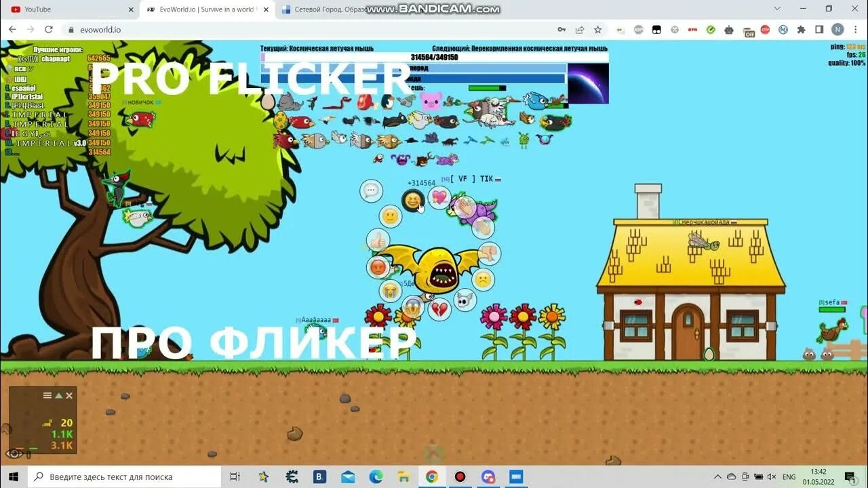Screen dimensions: 868x488
Task: Expand the tab search dropdown arrow
Action: click(777, 9)
